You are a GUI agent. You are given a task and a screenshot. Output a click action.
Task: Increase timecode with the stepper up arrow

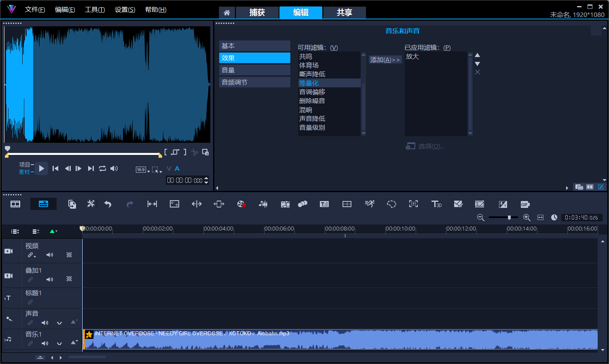tap(206, 178)
